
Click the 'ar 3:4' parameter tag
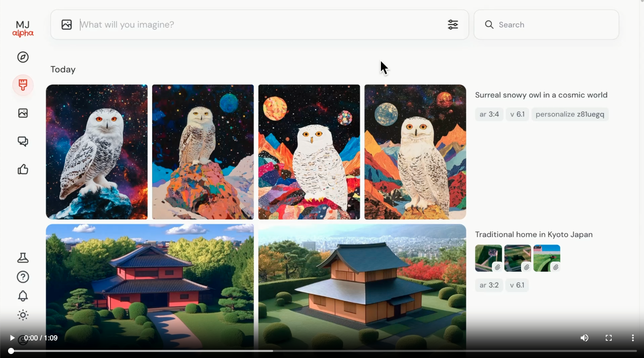pos(489,114)
